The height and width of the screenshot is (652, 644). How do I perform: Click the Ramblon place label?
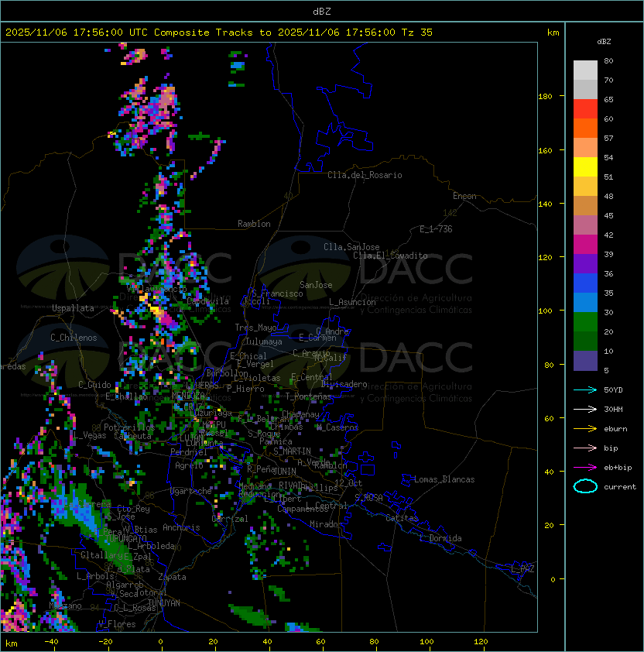click(254, 224)
